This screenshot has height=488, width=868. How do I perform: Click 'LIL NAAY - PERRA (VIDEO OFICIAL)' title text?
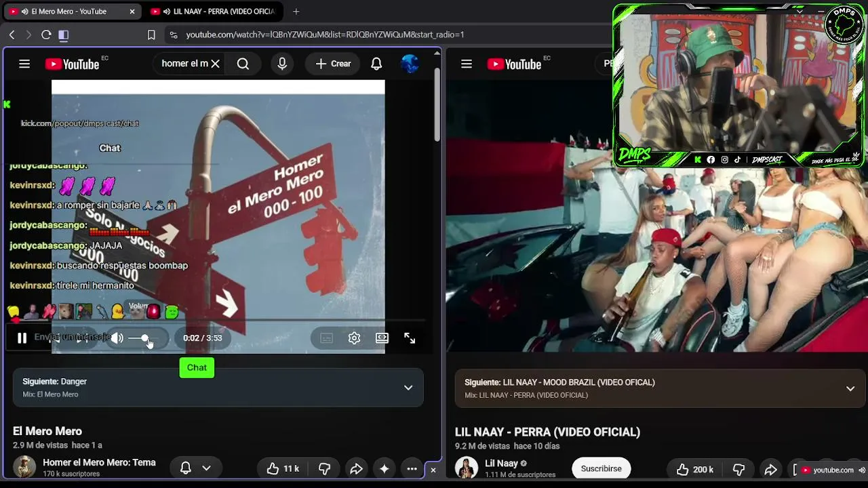pyautogui.click(x=547, y=432)
